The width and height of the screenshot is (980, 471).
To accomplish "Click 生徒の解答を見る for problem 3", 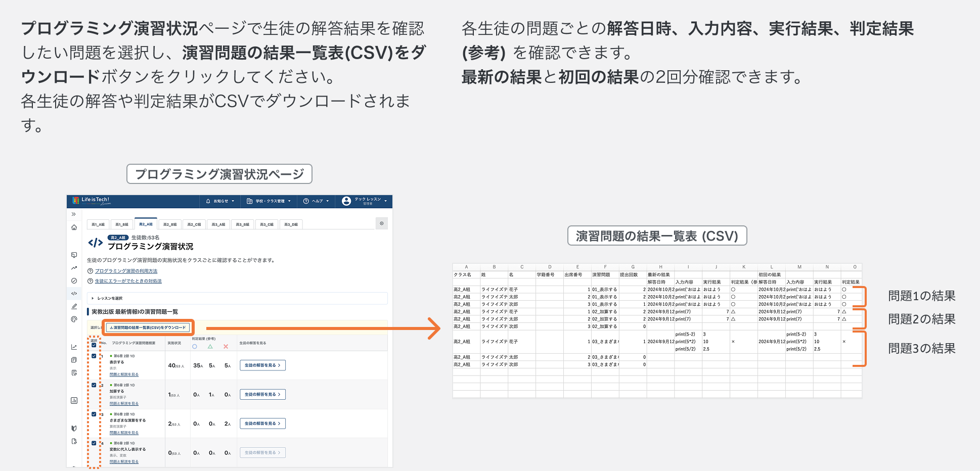I will pyautogui.click(x=262, y=423).
